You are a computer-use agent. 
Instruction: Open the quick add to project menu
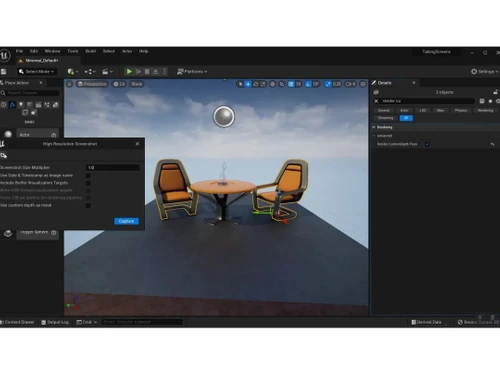click(x=73, y=72)
